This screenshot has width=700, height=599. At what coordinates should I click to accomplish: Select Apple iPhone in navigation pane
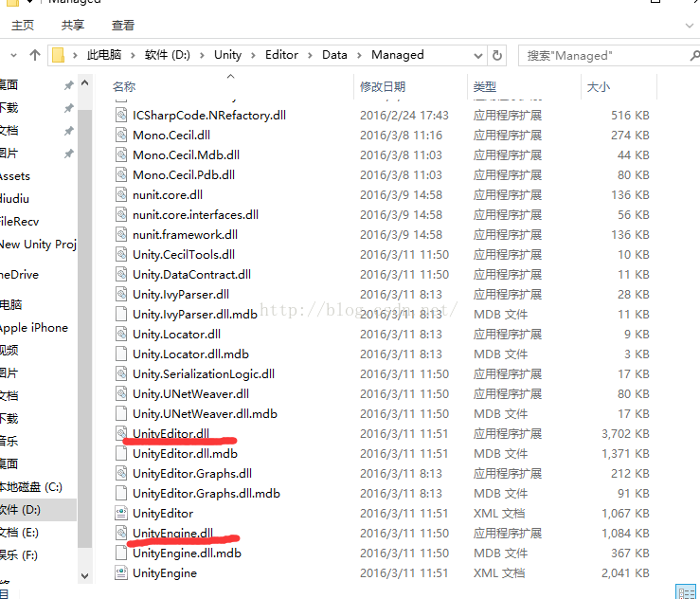(x=34, y=328)
